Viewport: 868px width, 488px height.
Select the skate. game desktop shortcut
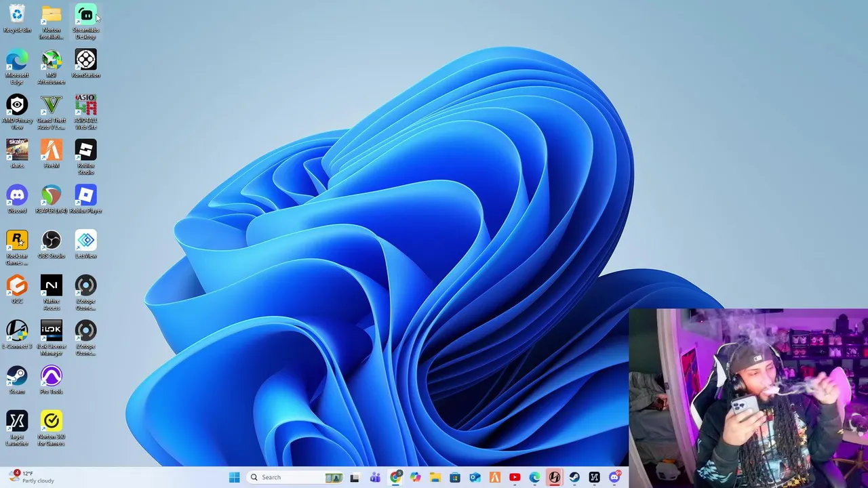click(x=17, y=154)
